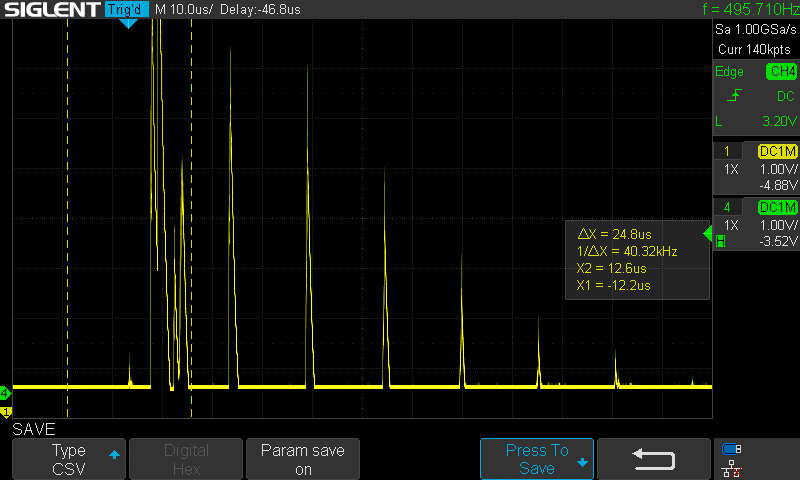
Task: Click the network connection status icon
Action: click(731, 468)
